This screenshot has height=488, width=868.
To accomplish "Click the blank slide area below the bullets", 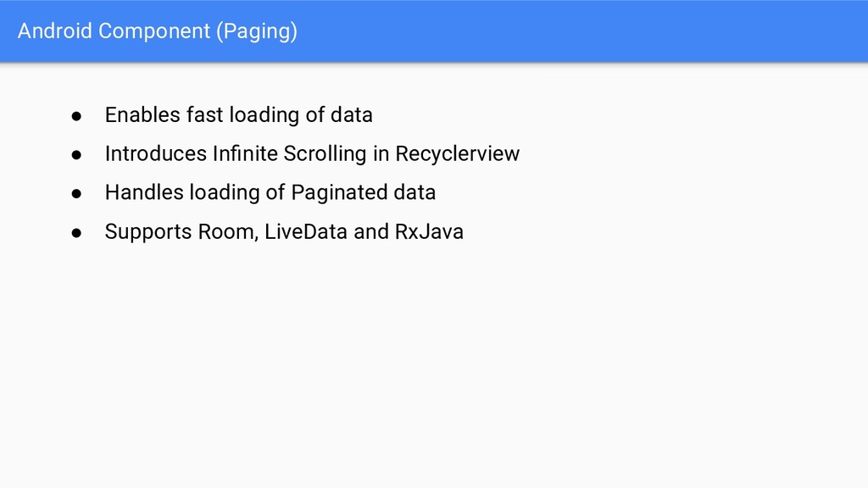I will click(x=434, y=364).
